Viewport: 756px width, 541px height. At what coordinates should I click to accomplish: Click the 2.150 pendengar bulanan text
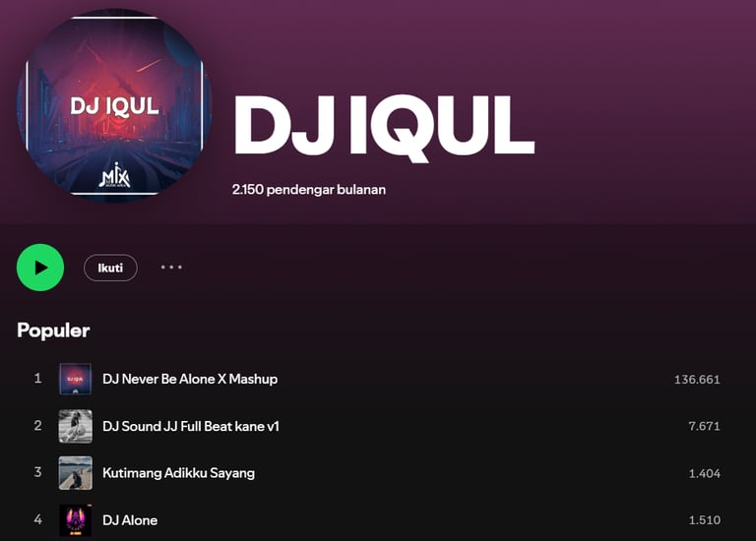pos(308,190)
